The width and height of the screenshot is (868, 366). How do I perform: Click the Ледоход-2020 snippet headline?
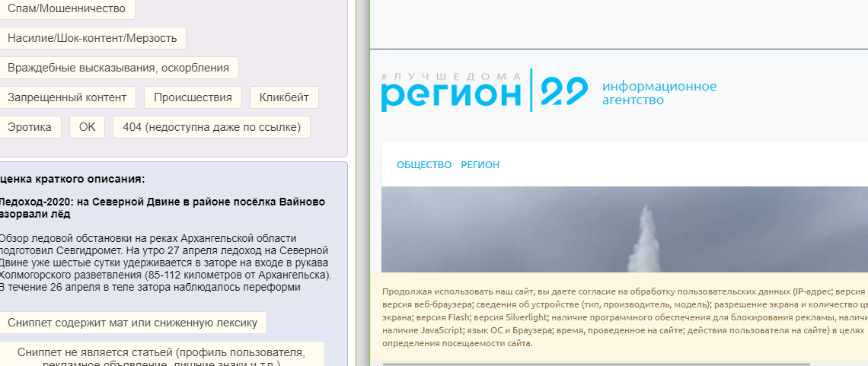162,208
